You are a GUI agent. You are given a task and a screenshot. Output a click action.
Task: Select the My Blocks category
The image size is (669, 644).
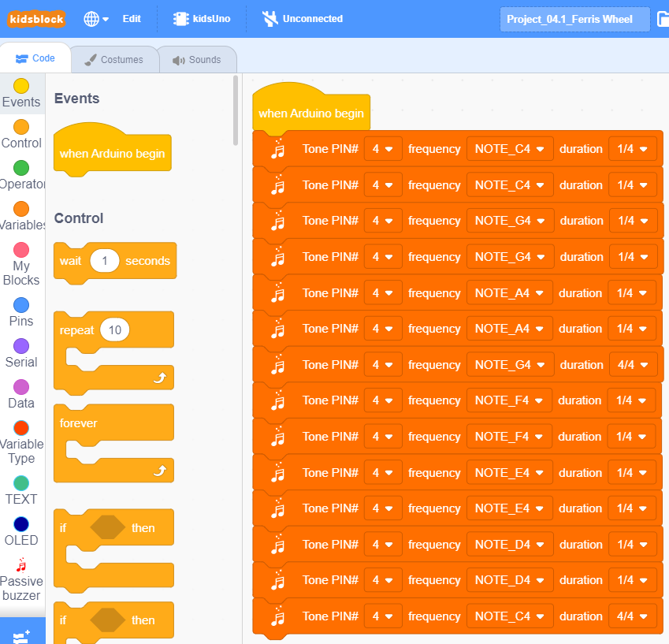coord(21,264)
